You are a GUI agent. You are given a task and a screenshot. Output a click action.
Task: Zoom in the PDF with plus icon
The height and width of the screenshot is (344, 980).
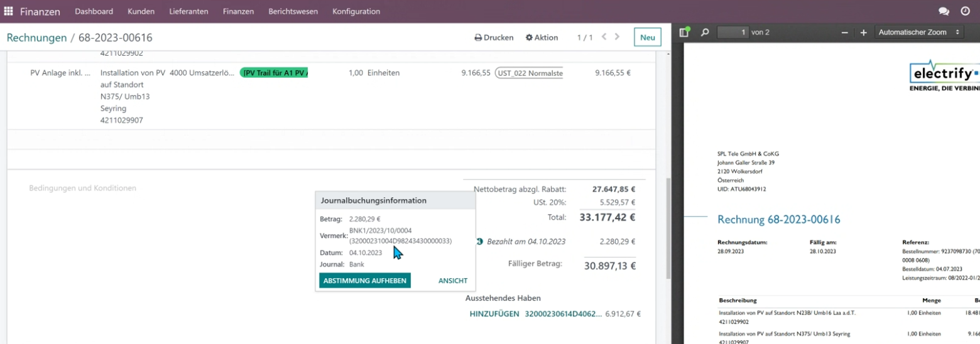pyautogui.click(x=864, y=33)
